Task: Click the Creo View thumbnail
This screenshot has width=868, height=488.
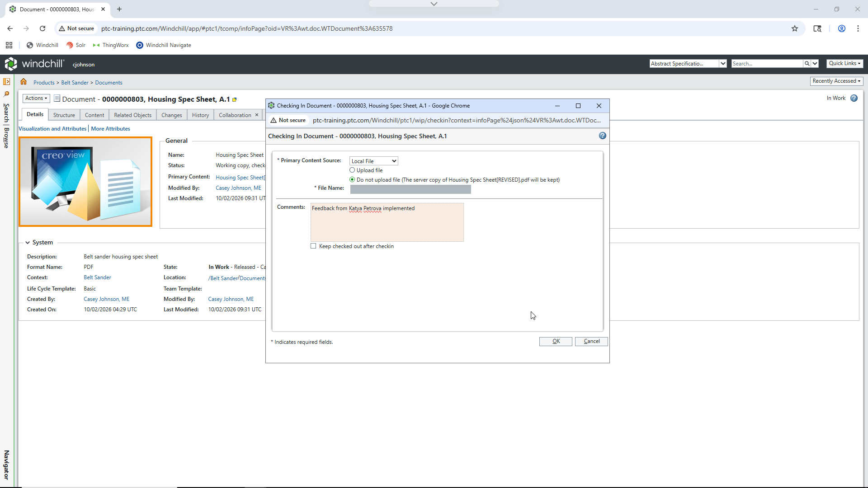Action: (85, 182)
